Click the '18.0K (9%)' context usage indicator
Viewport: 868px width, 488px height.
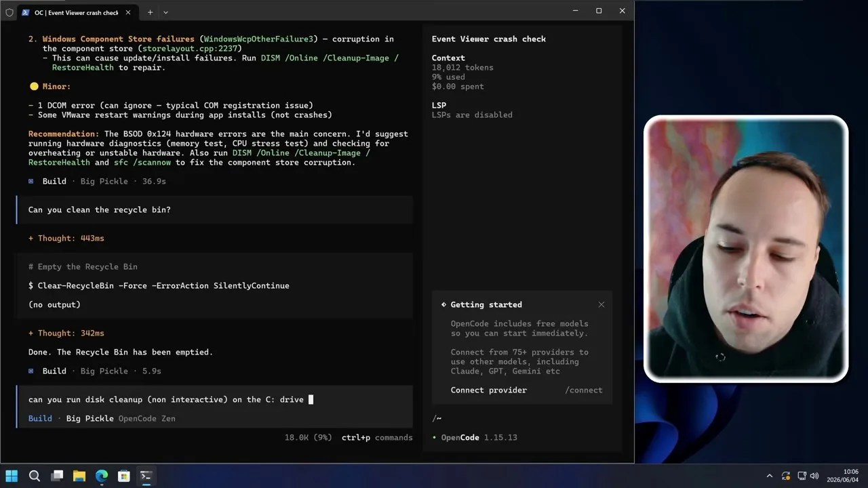coord(309,438)
